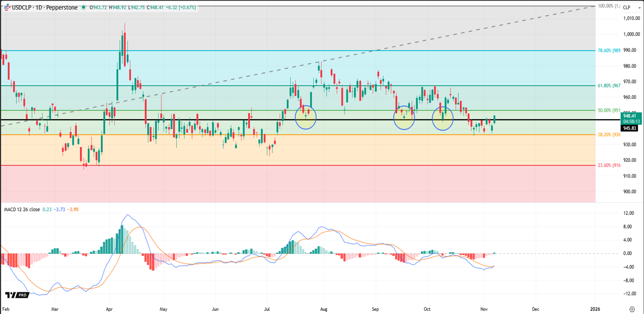
Task: Select the 61.80% Fibonacci level label
Action: [x=609, y=85]
